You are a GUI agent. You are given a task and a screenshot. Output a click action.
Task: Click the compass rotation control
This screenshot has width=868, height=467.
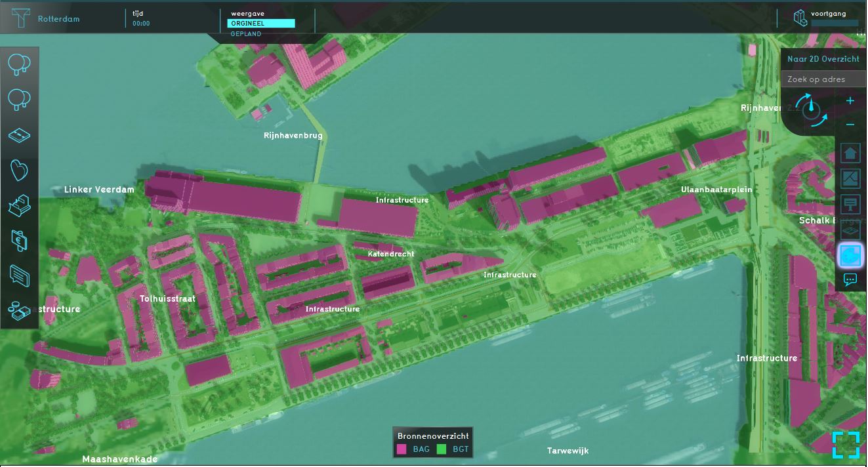pyautogui.click(x=811, y=110)
